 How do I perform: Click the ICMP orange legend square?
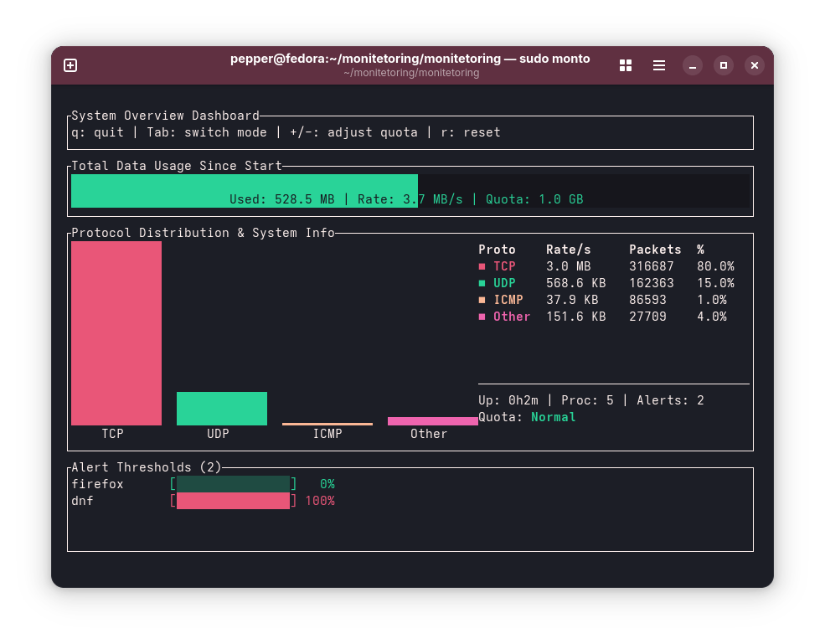point(482,300)
